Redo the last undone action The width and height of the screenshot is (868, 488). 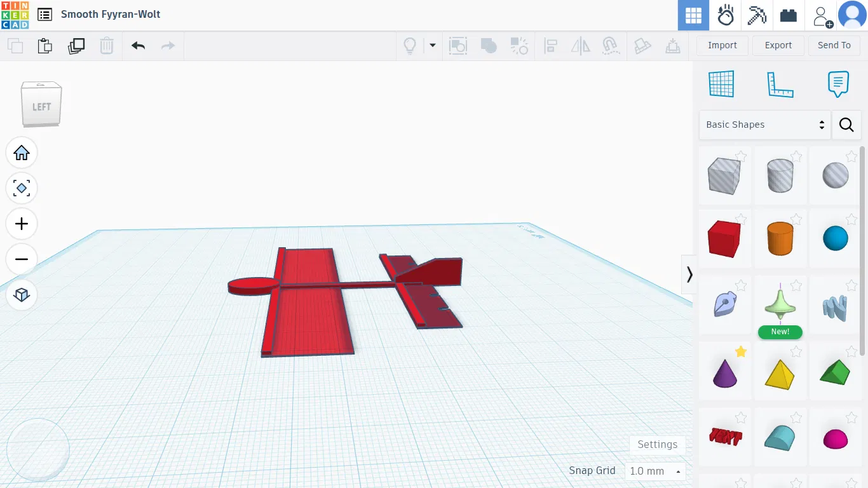pos(168,46)
